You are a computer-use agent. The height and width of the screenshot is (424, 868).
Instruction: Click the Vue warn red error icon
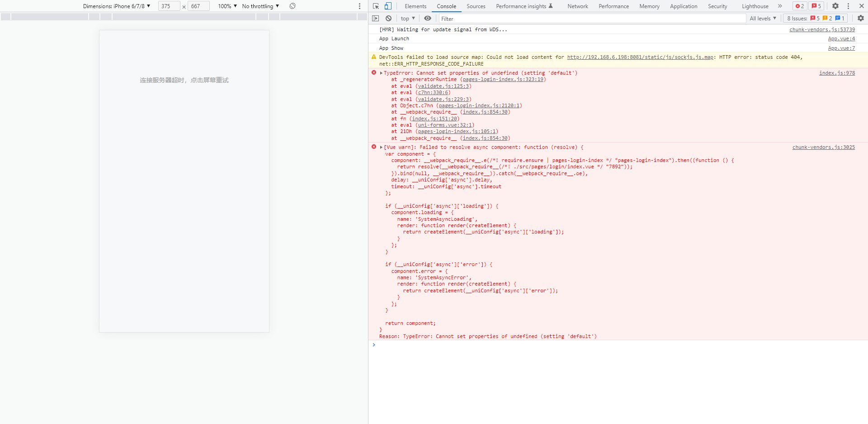click(x=374, y=147)
